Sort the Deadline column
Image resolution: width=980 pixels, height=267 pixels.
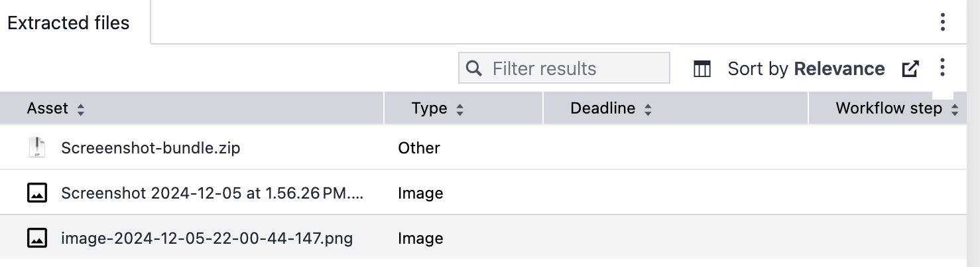[648, 110]
